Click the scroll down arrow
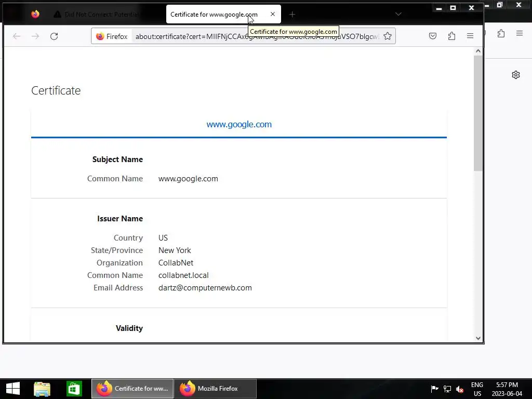Screen dimensions: 532x399 [478, 338]
